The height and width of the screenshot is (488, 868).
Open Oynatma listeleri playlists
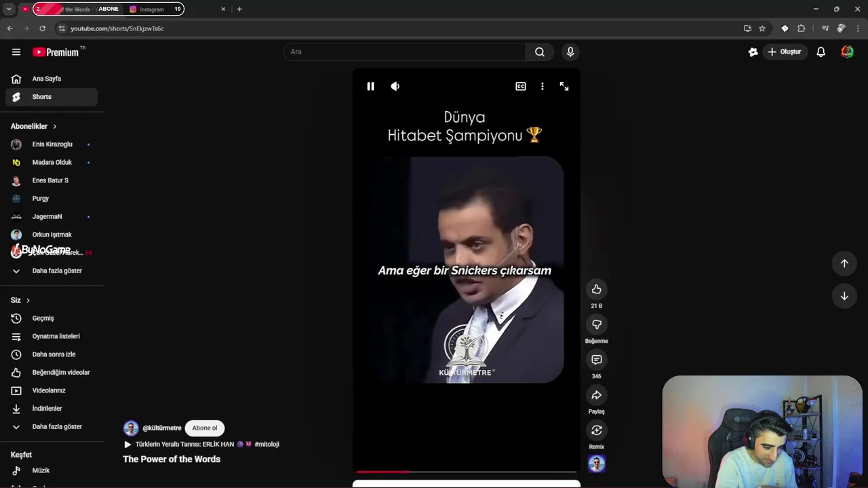52,336
